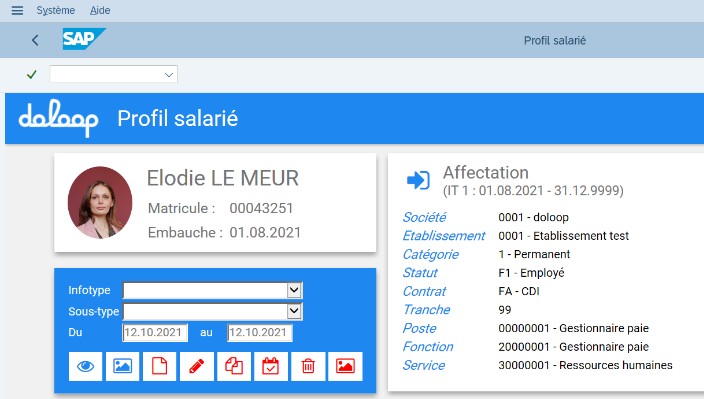Click the Contrat link
This screenshot has height=399, width=704.
click(x=424, y=291)
